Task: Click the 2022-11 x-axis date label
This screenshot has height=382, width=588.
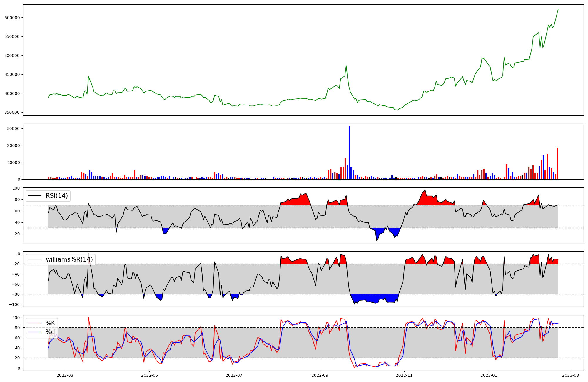Action: pos(404,375)
